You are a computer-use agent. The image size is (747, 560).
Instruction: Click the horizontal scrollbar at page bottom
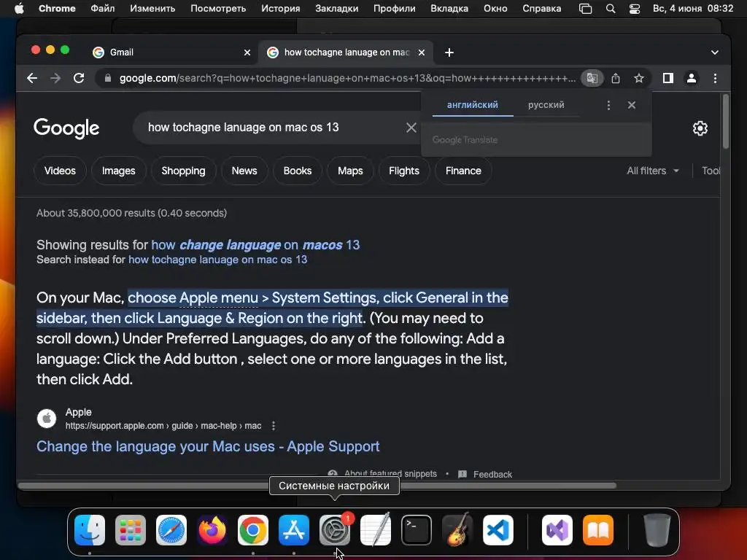(x=317, y=486)
